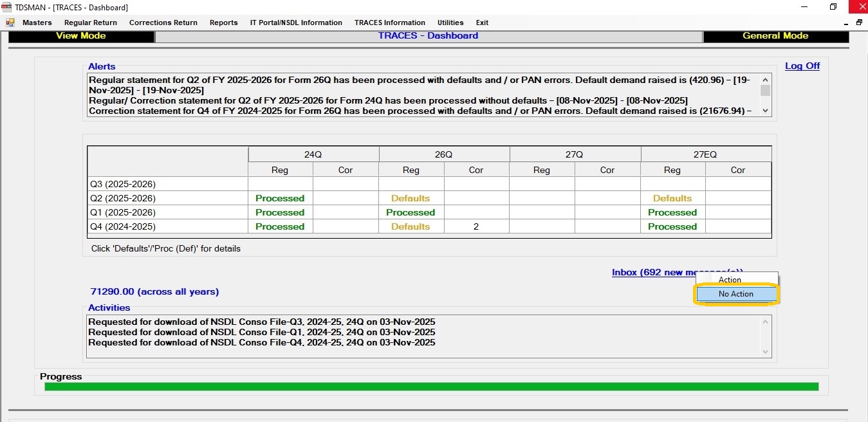The width and height of the screenshot is (868, 422).
Task: Minimize the inner TRACES Dashboard window
Action: tap(846, 23)
